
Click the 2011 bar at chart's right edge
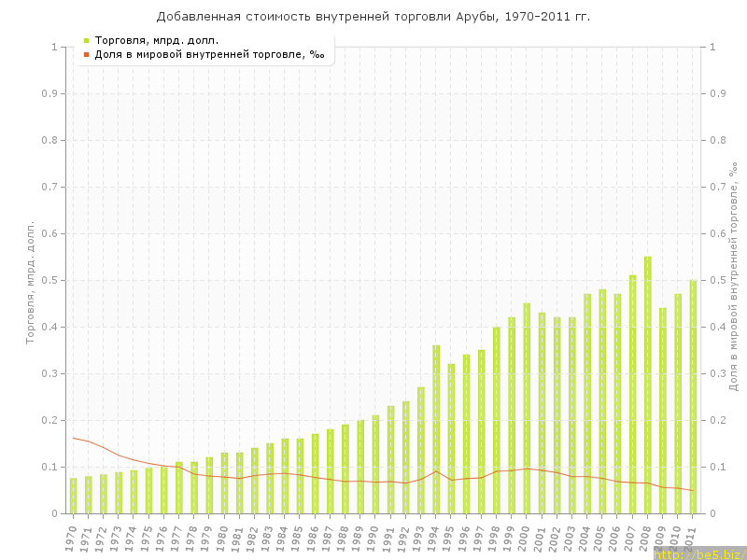(693, 397)
